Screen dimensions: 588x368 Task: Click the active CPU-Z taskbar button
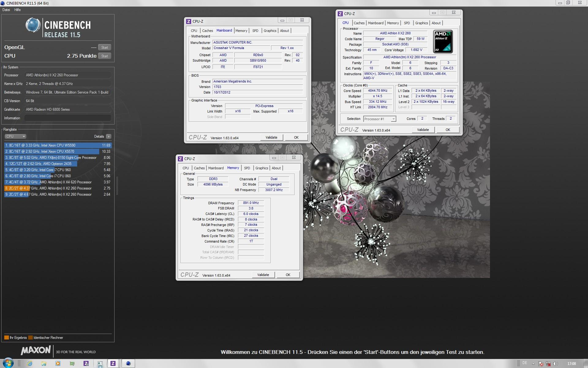[x=113, y=364]
